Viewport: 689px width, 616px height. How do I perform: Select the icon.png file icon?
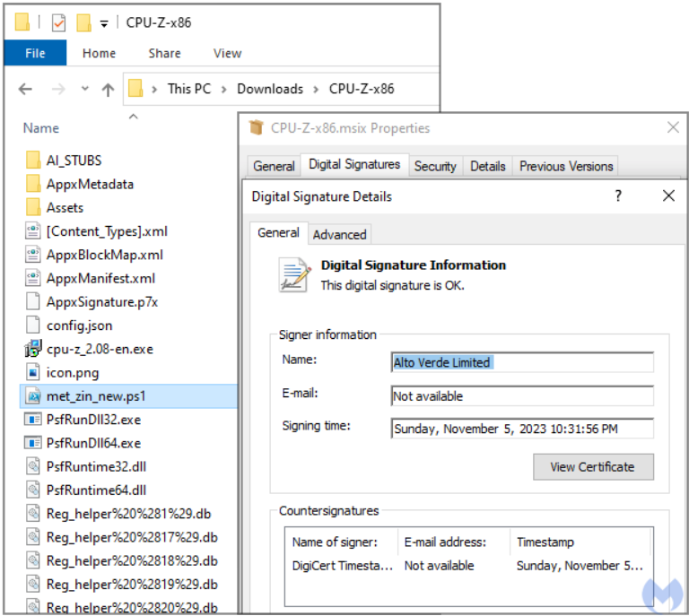point(33,372)
